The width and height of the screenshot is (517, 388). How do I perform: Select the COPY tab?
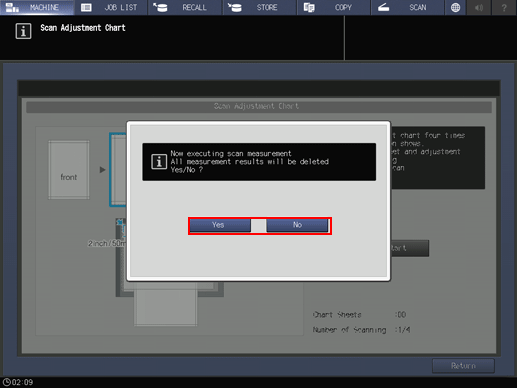tap(334, 7)
